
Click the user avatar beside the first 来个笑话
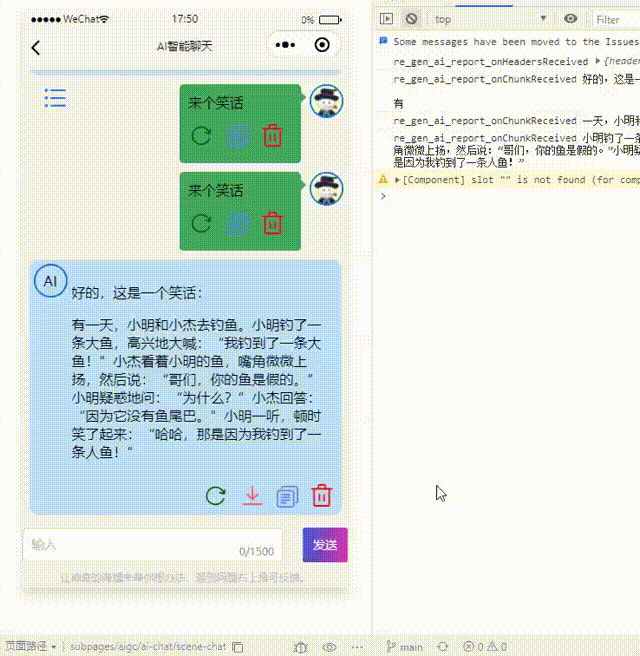coord(326,101)
